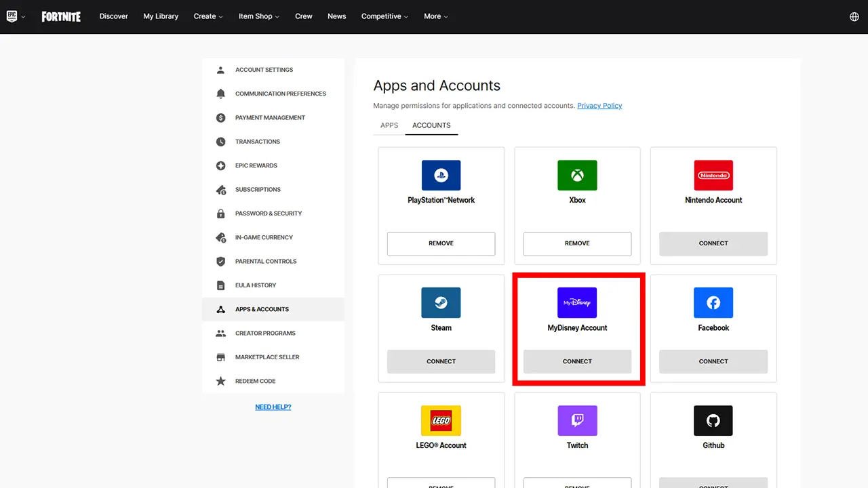Remove the PlayStation Network connection
The image size is (868, 488).
click(441, 243)
